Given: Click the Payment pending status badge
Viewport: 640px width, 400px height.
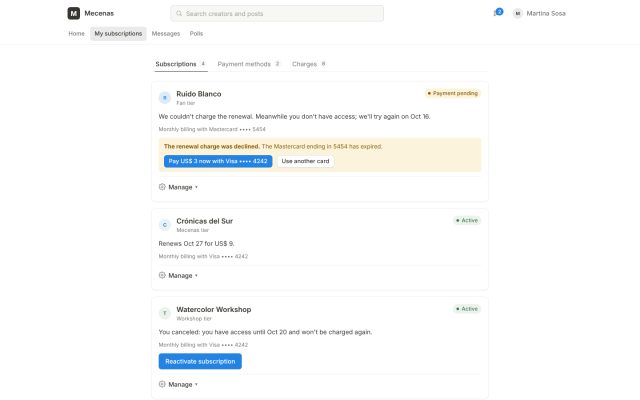Looking at the screenshot, I should 452,93.
